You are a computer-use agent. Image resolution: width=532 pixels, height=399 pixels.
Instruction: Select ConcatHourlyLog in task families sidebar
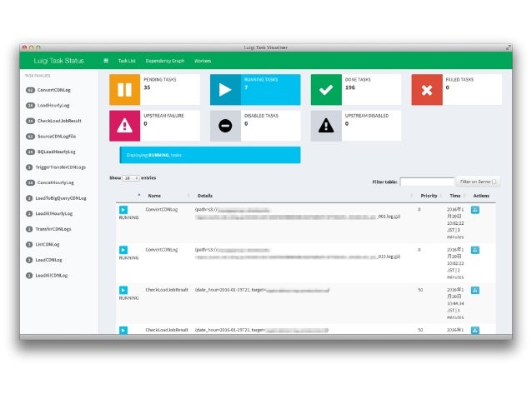point(55,182)
